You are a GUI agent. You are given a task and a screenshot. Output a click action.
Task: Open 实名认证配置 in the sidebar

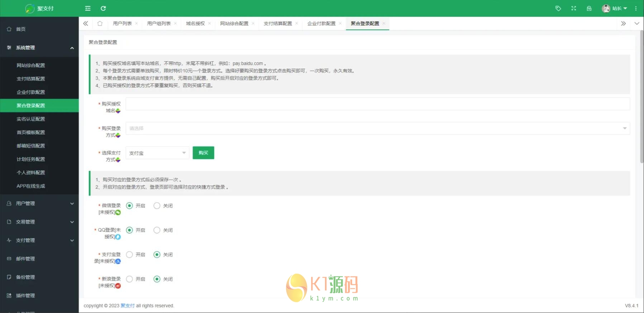coord(31,119)
